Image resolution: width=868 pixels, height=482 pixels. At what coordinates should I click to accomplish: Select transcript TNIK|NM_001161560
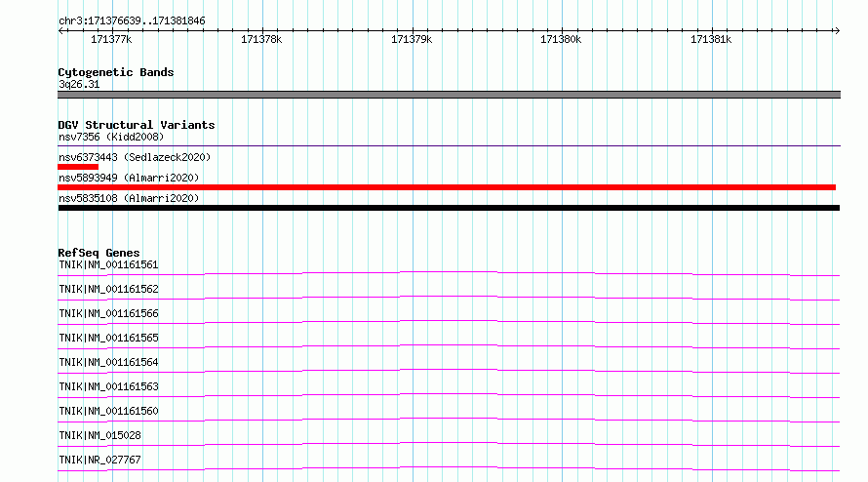click(108, 411)
